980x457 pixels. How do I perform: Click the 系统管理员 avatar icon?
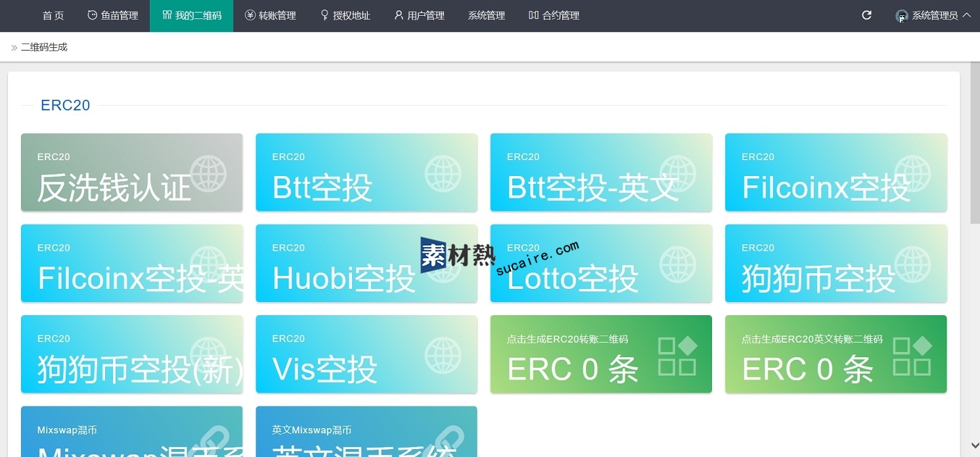point(902,16)
